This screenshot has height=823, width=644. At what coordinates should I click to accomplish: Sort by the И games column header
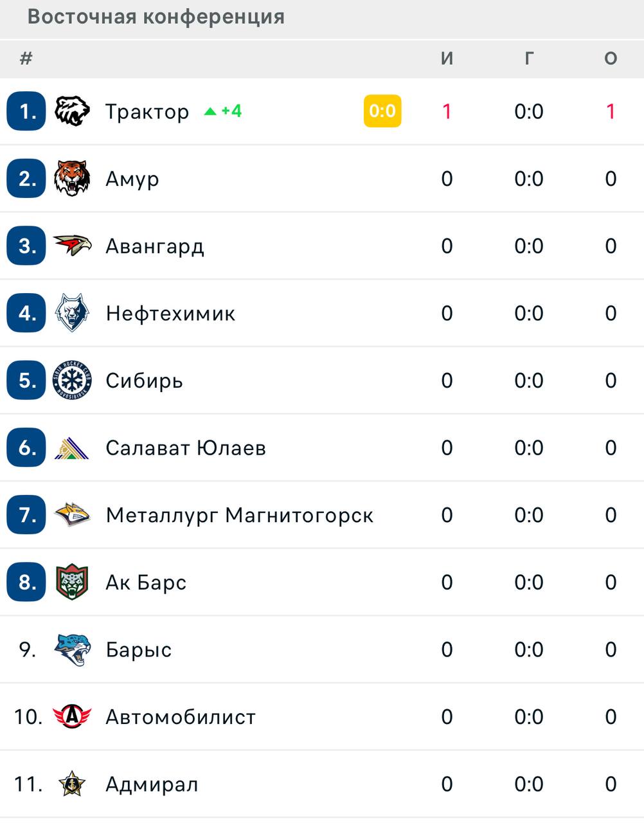[447, 59]
